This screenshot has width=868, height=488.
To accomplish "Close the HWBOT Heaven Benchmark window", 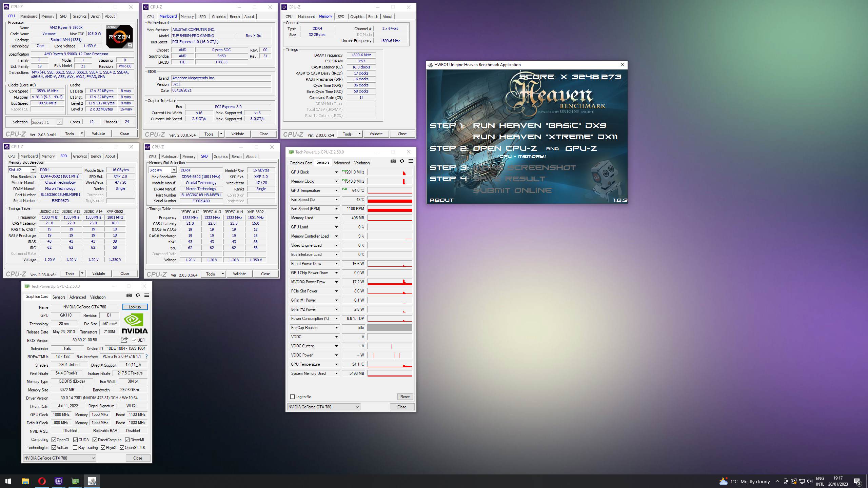I will click(x=622, y=65).
